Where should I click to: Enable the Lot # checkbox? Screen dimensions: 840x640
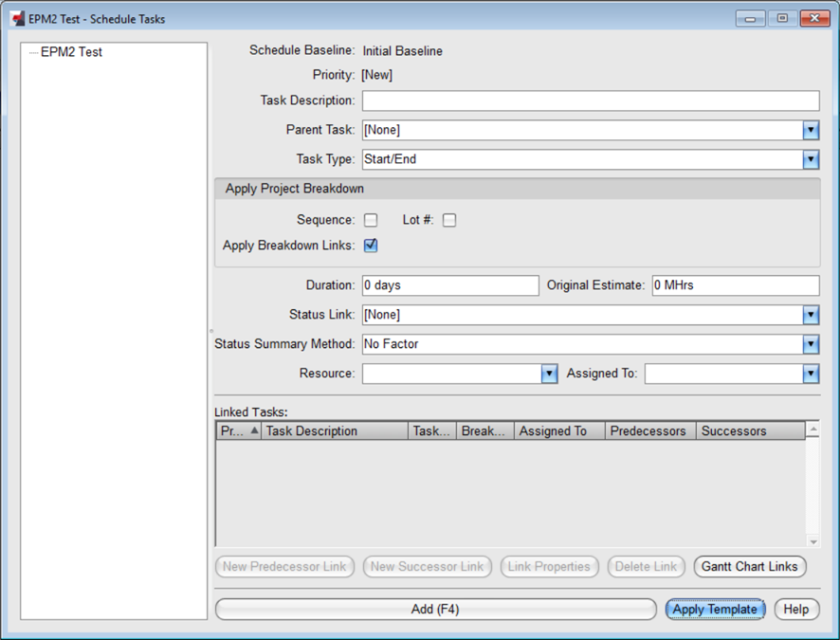pyautogui.click(x=449, y=220)
